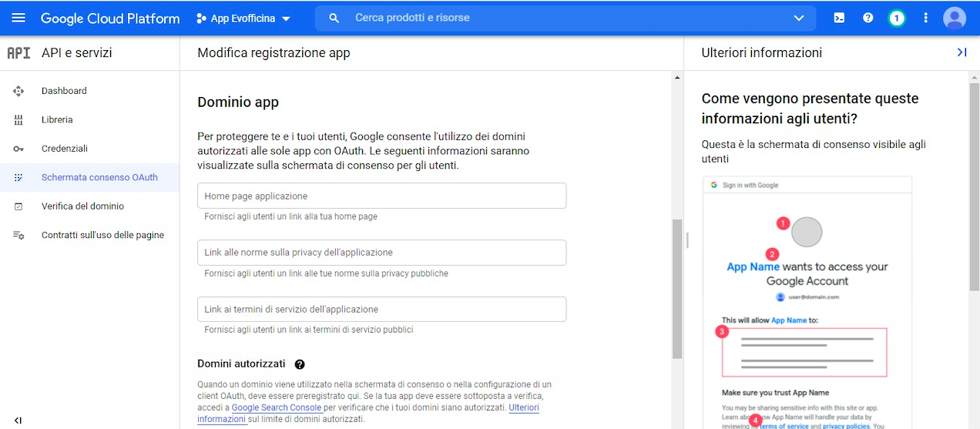Click the panel divider drag handle
980x429 pixels.
(x=686, y=241)
